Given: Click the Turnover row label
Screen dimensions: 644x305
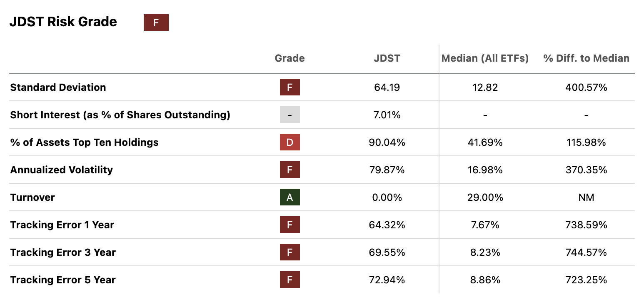Looking at the screenshot, I should (x=32, y=197).
